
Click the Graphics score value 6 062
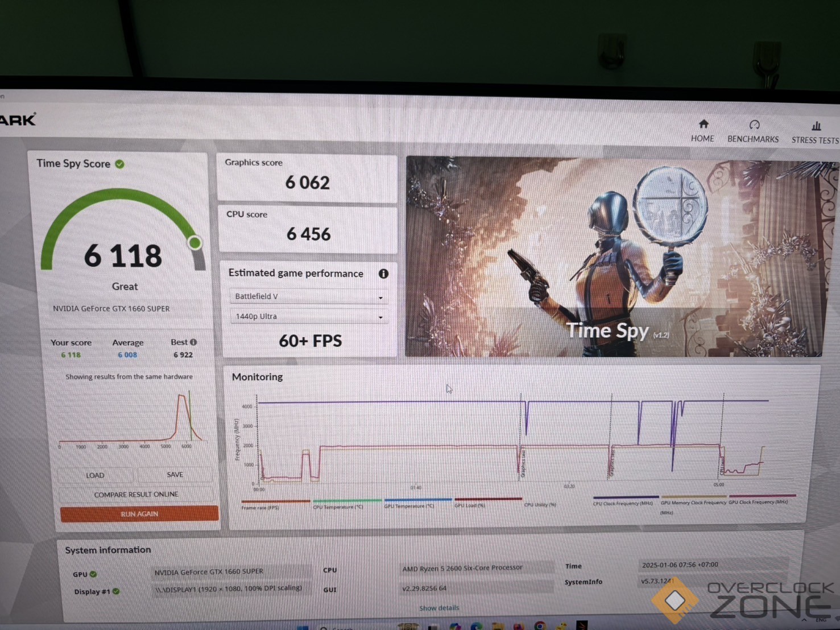308,183
